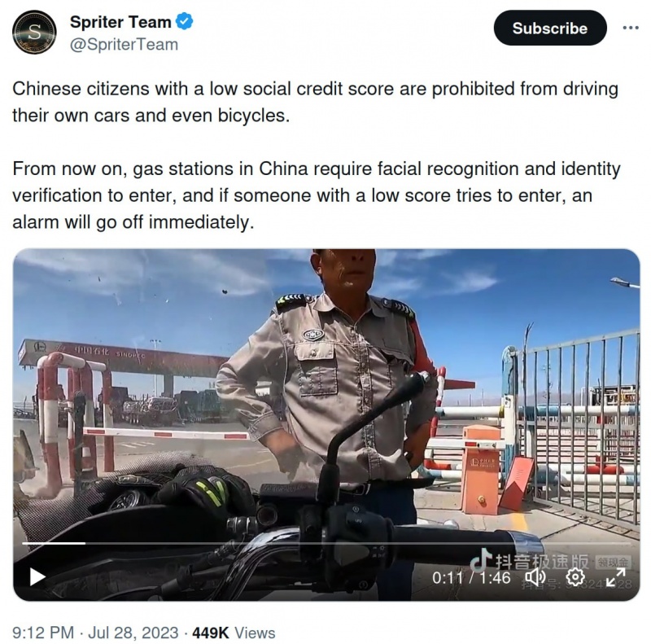
Task: Open the Spriter Team profile avatar
Action: tap(34, 32)
